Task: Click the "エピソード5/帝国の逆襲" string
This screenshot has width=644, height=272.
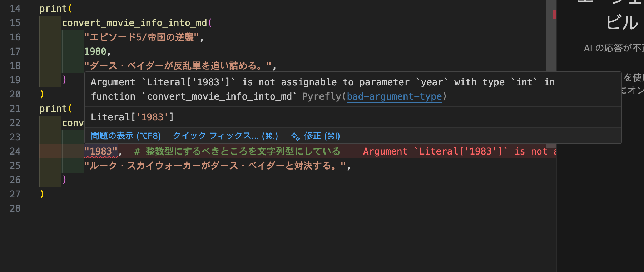Action: point(142,37)
